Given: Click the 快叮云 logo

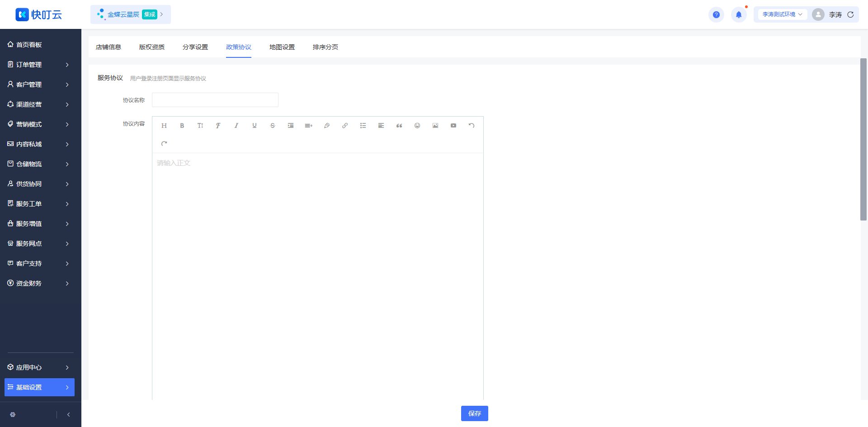Looking at the screenshot, I should (39, 14).
